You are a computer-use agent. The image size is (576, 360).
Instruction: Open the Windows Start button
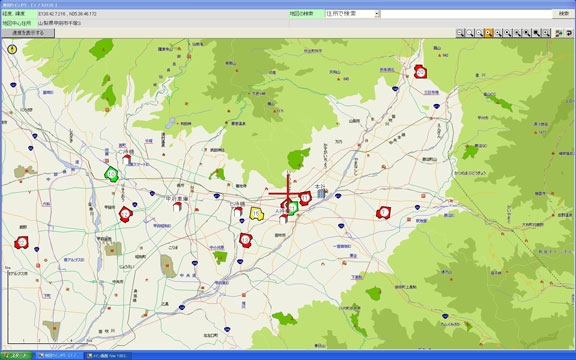(17, 356)
